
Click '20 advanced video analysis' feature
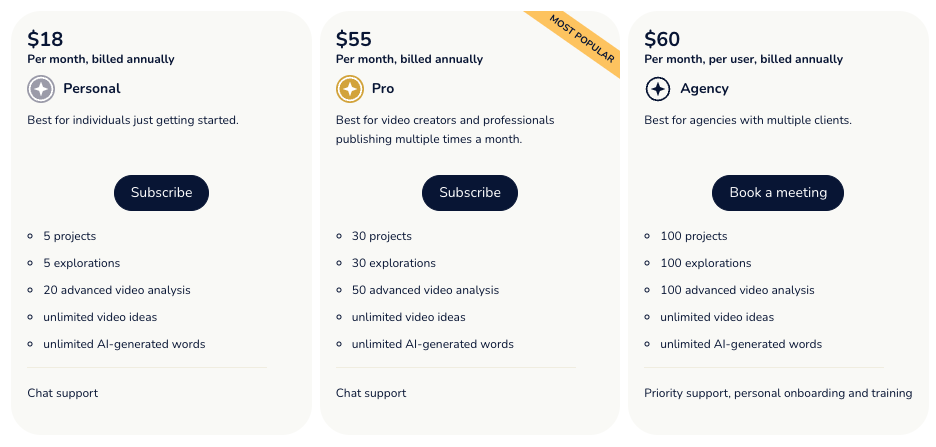pos(116,290)
